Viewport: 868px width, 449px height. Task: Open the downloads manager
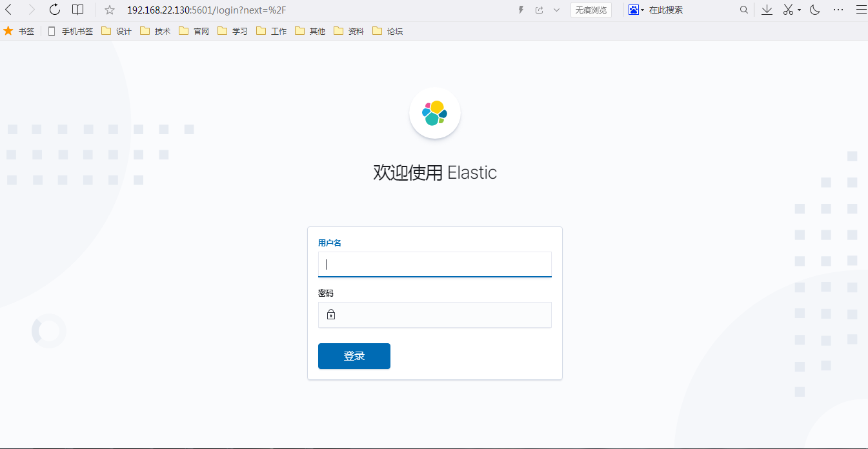pos(767,10)
